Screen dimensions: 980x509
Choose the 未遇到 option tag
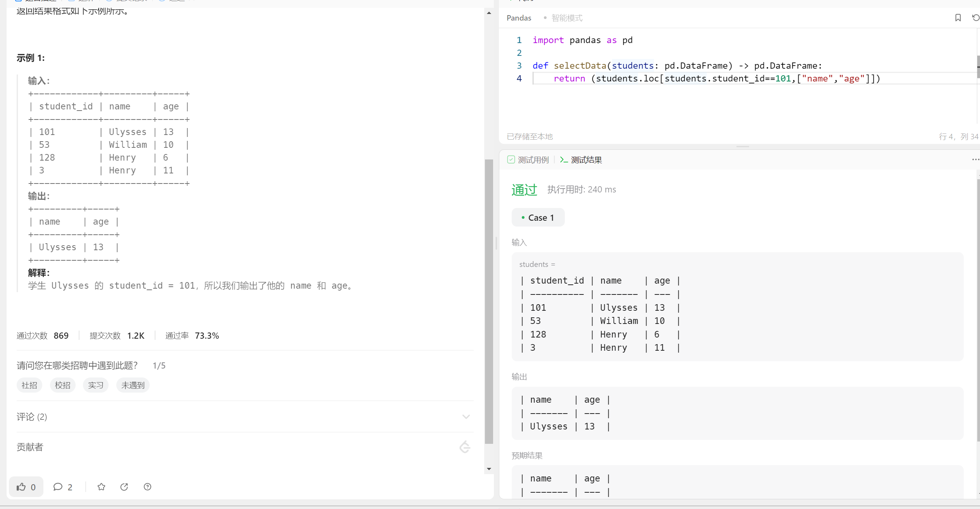(133, 385)
